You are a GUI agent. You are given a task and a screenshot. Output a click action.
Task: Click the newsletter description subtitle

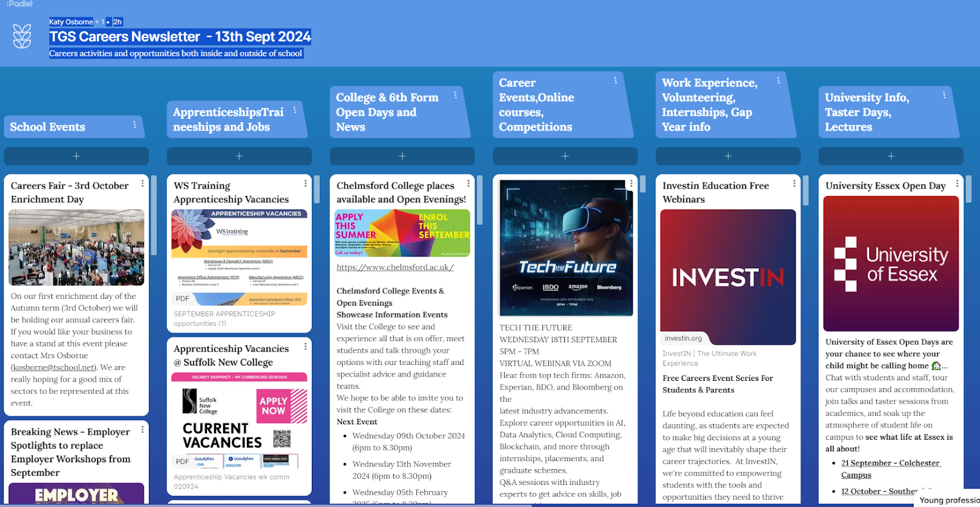pyautogui.click(x=176, y=53)
